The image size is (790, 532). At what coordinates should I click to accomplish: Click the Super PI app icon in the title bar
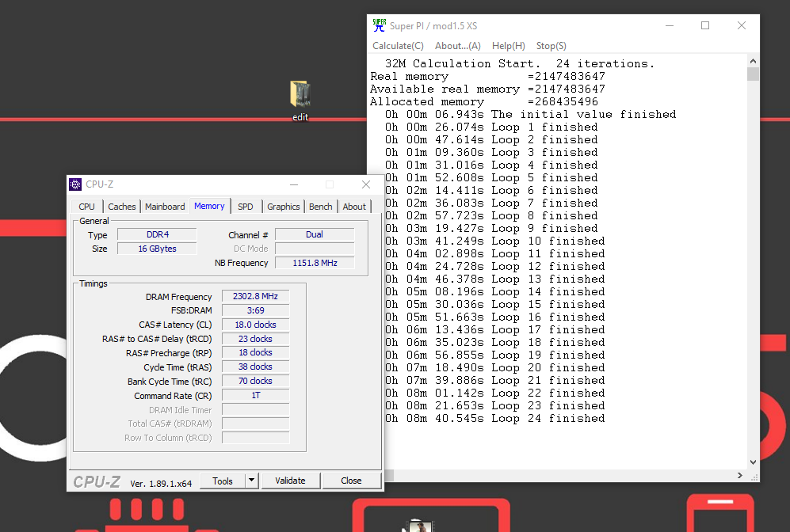(380, 25)
